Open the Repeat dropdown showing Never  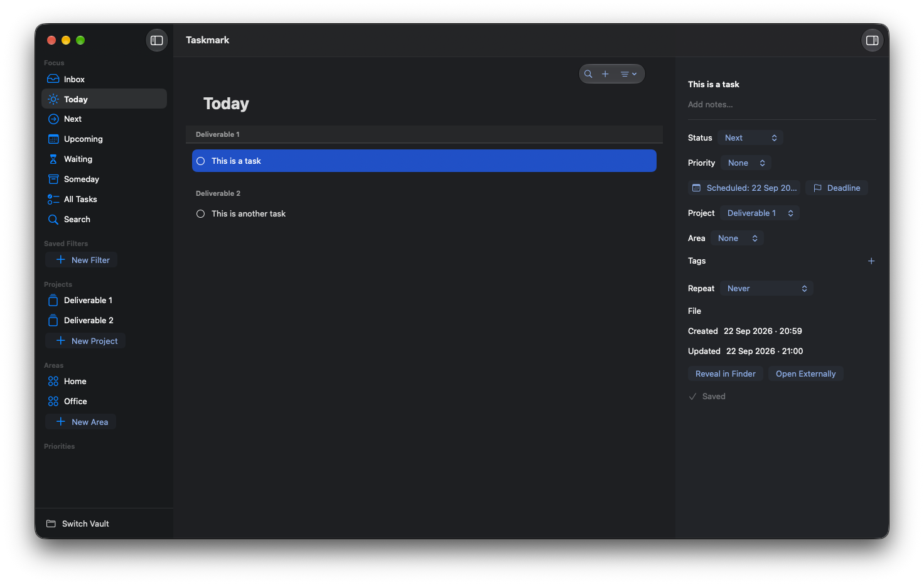click(767, 289)
